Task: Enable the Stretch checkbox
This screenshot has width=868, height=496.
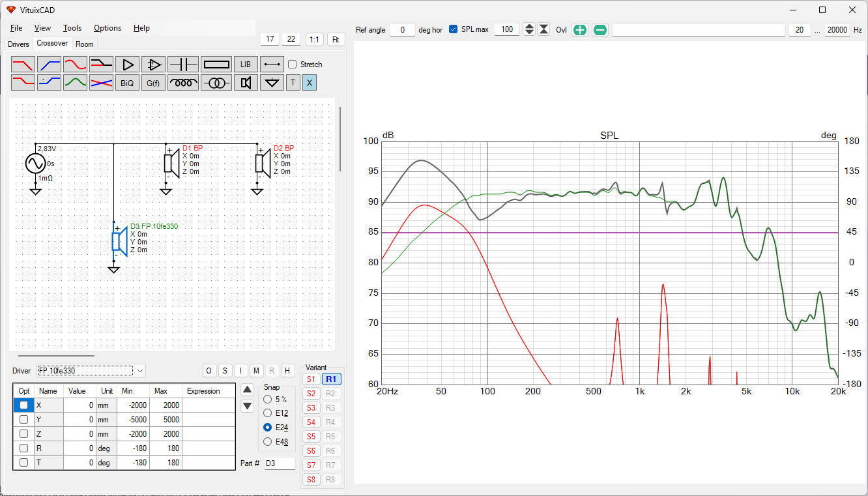Action: tap(293, 65)
